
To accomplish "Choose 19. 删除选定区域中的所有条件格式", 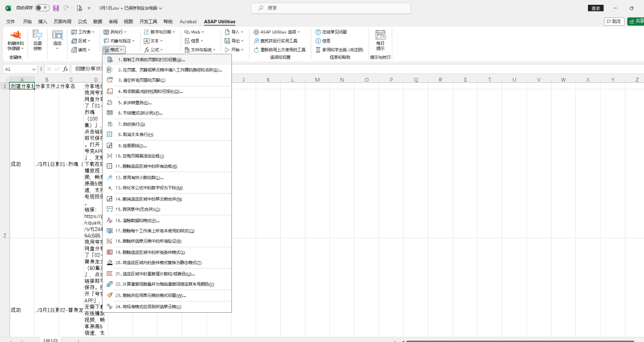I will [167, 252].
